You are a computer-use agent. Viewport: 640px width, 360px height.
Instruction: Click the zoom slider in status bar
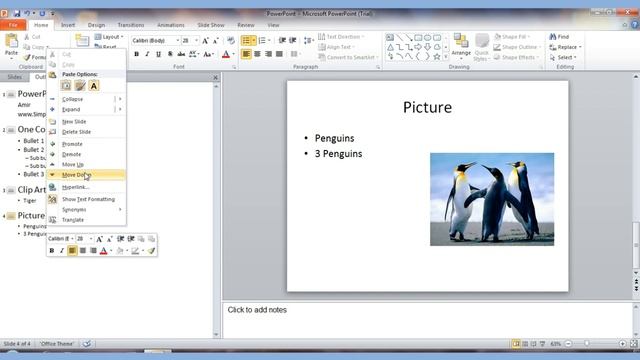click(x=587, y=344)
